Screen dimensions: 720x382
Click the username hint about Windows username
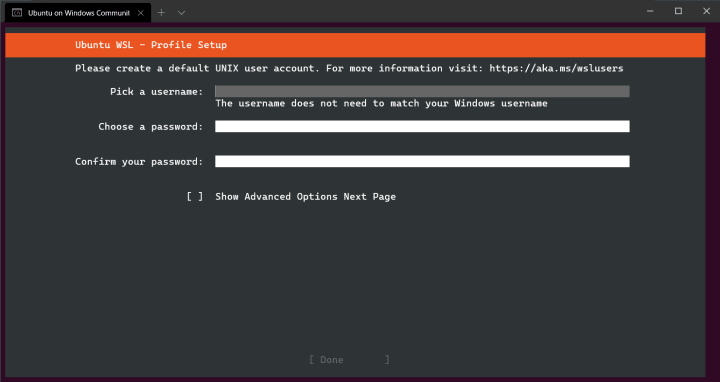[381, 103]
